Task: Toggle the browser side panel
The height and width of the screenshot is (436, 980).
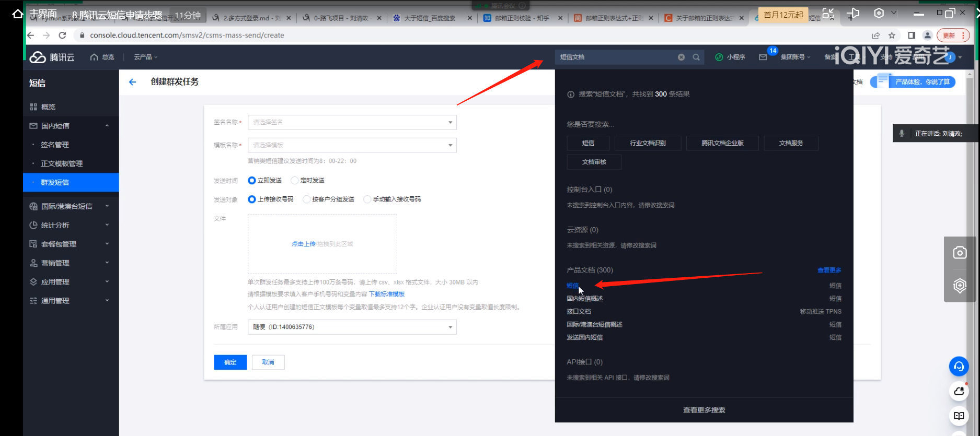Action: pyautogui.click(x=912, y=35)
